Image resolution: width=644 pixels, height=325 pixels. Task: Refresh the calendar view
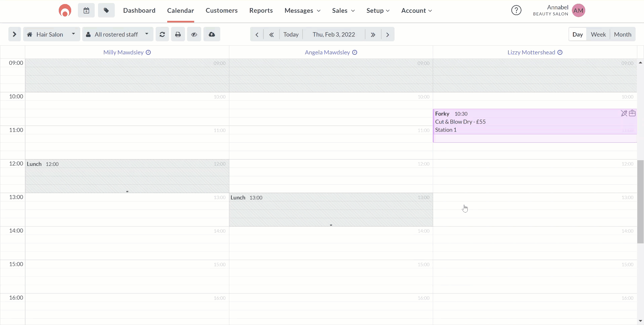tap(162, 34)
